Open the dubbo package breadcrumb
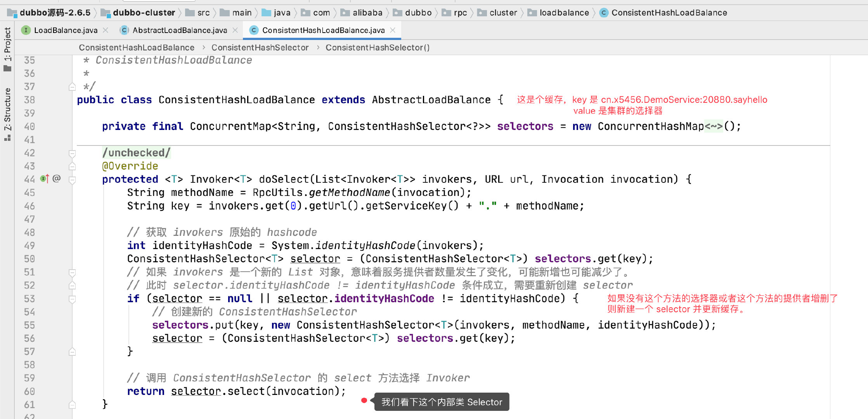This screenshot has height=419, width=868. click(x=412, y=13)
